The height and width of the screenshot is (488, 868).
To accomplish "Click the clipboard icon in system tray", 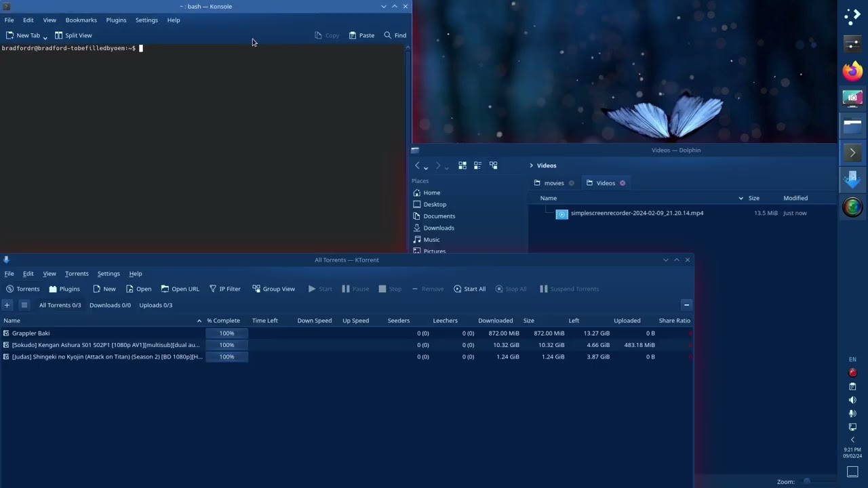I will click(x=852, y=386).
